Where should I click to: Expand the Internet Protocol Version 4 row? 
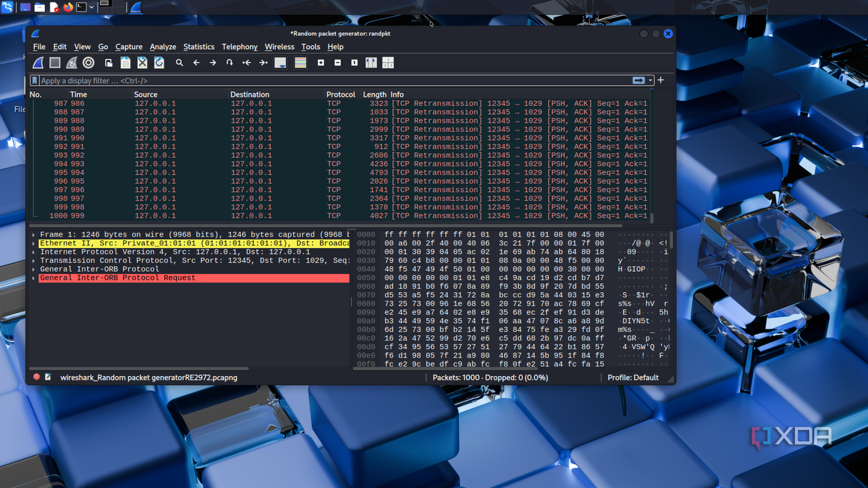click(x=34, y=252)
